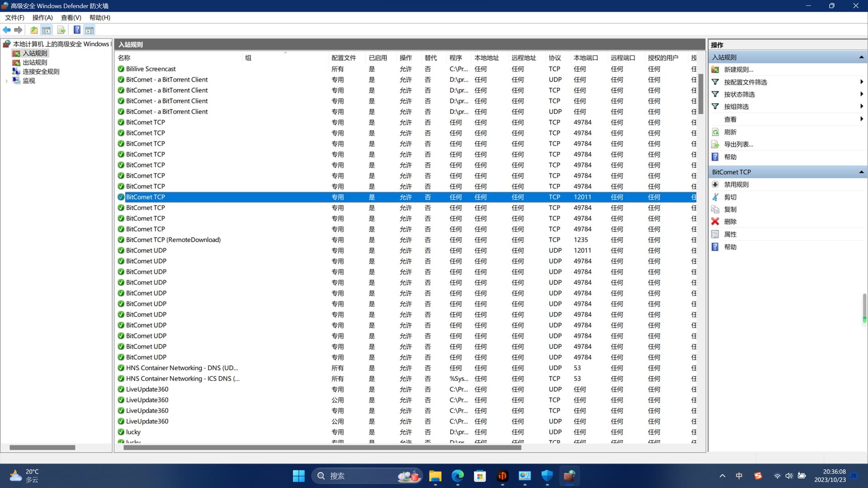Click the Forward arrow toolbar icon
Screen dimensions: 868x488
(x=18, y=30)
